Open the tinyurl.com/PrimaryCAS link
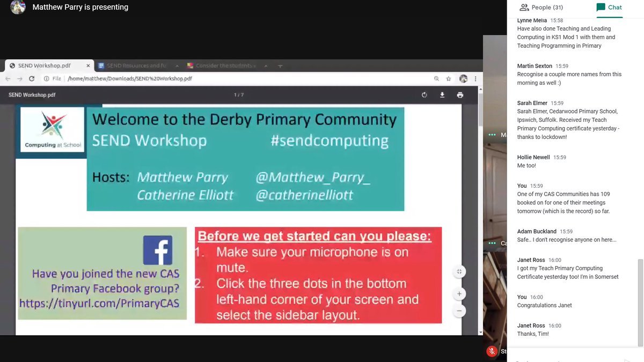644x362 pixels. click(99, 304)
